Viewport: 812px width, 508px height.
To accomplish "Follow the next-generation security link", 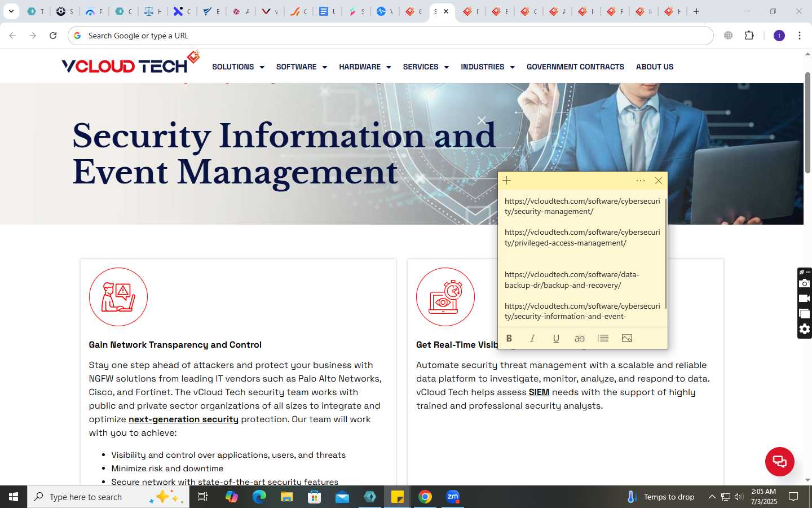I will coord(183,419).
